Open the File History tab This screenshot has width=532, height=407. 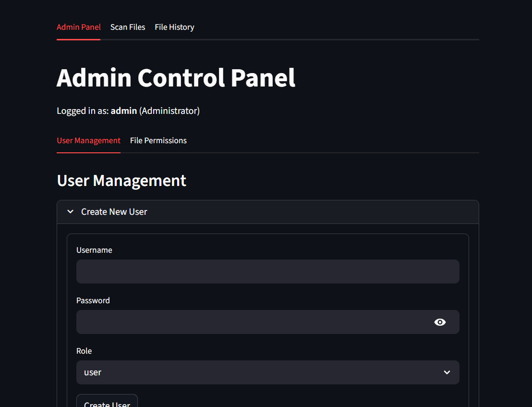coord(174,27)
